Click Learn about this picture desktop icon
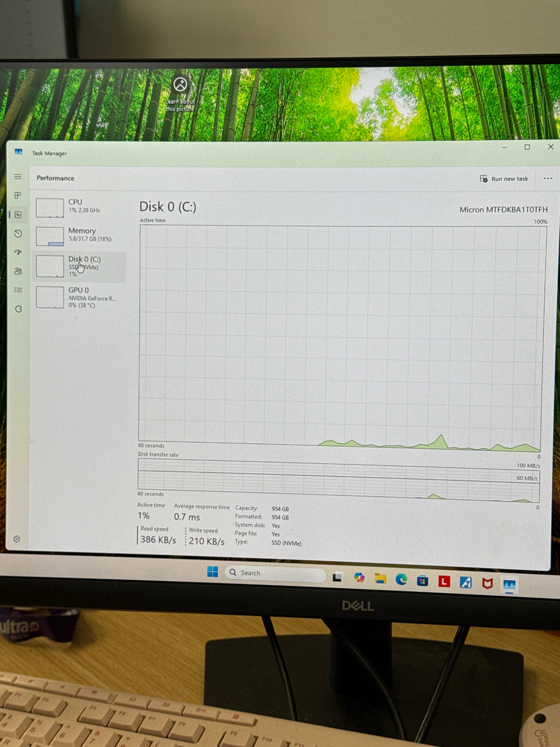 [x=180, y=94]
